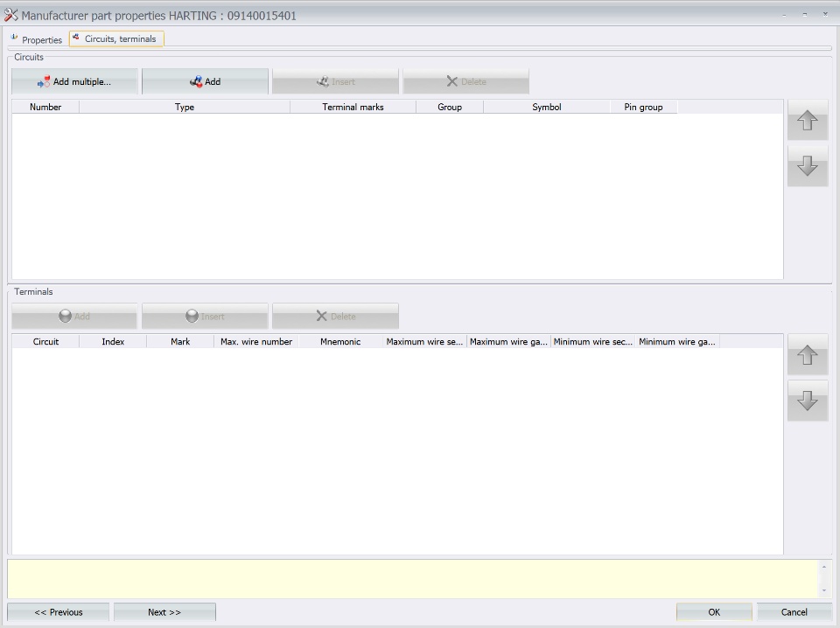
Task: Move circuit down with the down arrow
Action: click(x=808, y=166)
